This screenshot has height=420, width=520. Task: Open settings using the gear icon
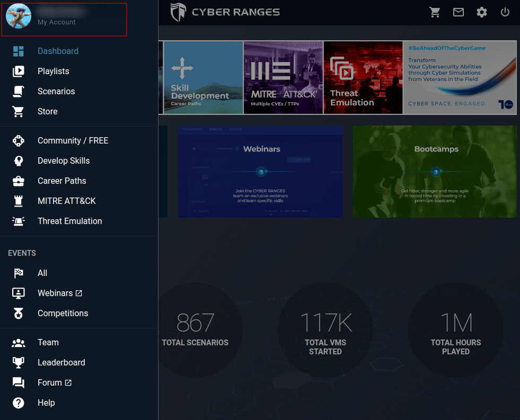click(x=482, y=12)
